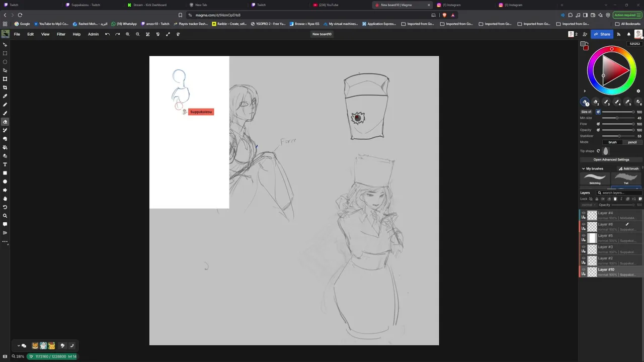Viewport: 644px width, 362px height.
Task: Click the fit-to-screen icon
Action: coord(147,34)
